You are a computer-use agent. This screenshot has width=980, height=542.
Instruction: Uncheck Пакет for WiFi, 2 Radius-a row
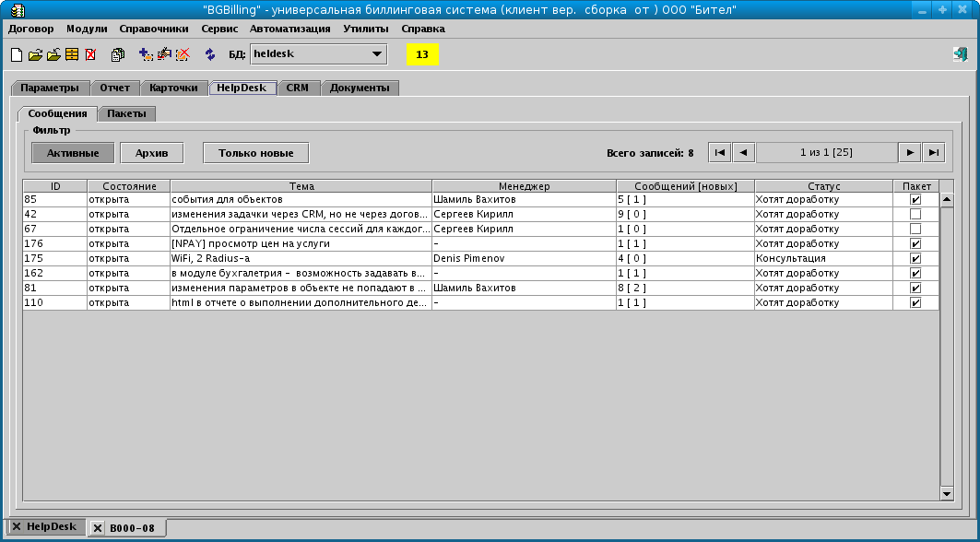pos(915,258)
